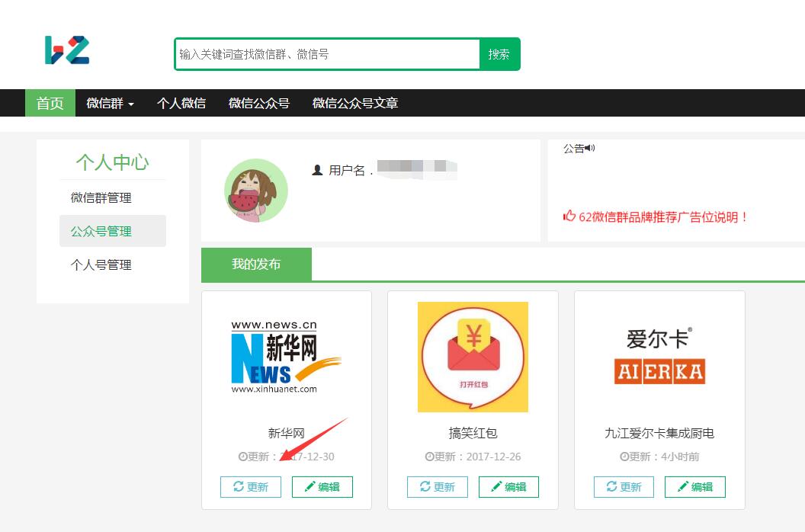The image size is (805, 532).
Task: Click the watermelon avatar thumbnail
Action: [256, 191]
